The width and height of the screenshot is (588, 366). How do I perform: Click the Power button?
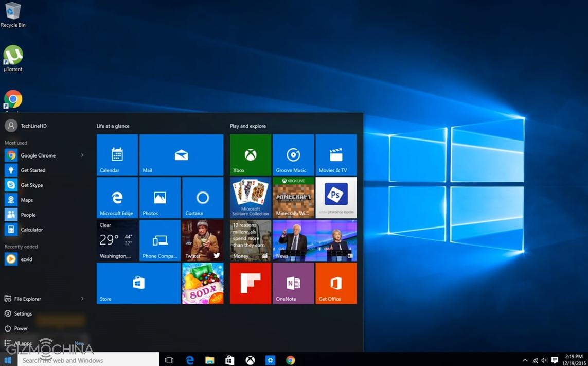pos(21,328)
